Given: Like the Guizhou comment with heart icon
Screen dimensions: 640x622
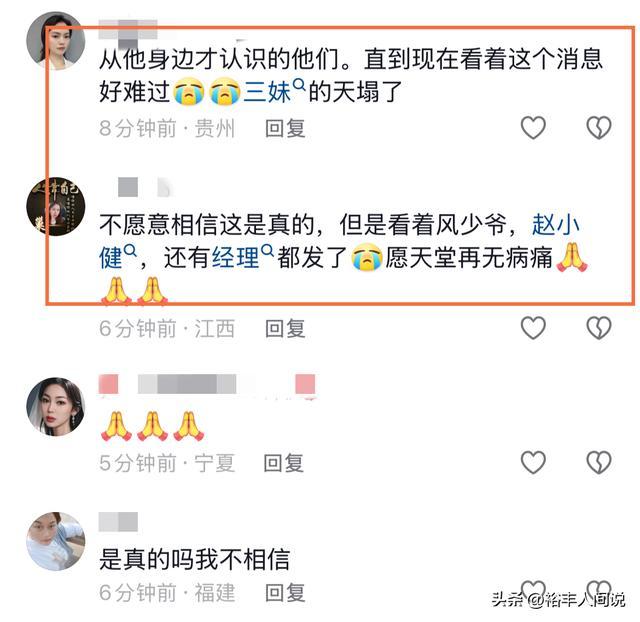Looking at the screenshot, I should point(533,128).
